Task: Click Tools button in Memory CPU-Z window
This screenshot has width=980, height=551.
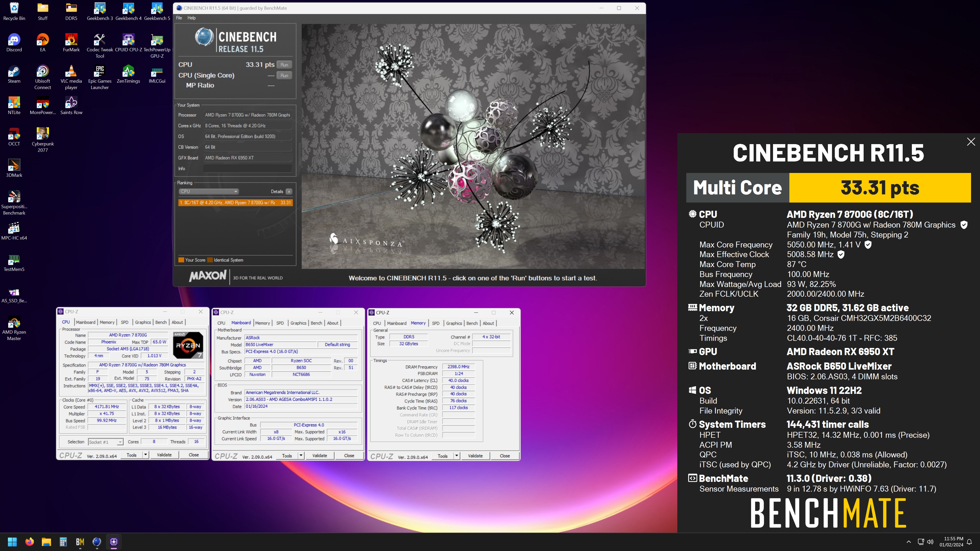Action: tap(443, 456)
